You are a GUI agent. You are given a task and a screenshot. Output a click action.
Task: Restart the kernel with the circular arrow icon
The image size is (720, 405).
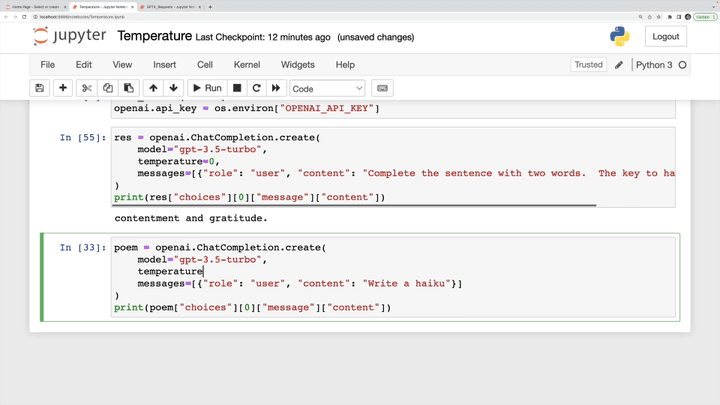[x=256, y=88]
